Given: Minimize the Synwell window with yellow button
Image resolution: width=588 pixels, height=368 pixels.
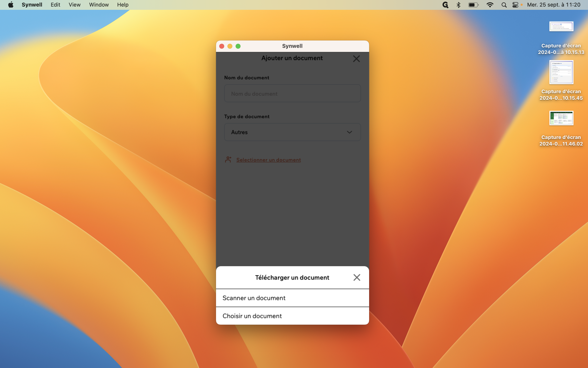Looking at the screenshot, I should click(x=230, y=46).
